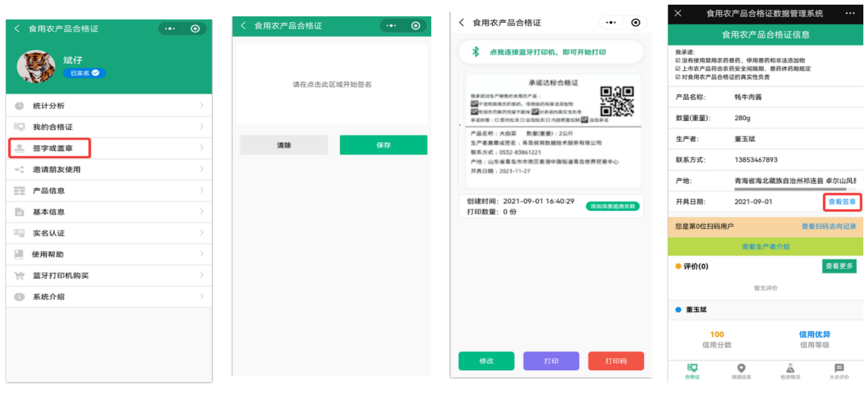The width and height of the screenshot is (868, 406).
Task: Open the 查看签章 link
Action: (842, 201)
